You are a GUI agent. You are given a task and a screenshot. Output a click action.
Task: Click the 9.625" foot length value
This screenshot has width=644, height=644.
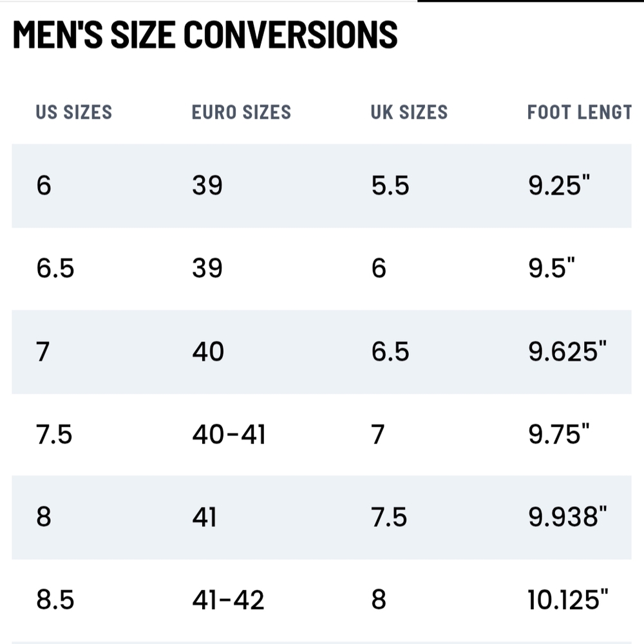click(x=567, y=351)
